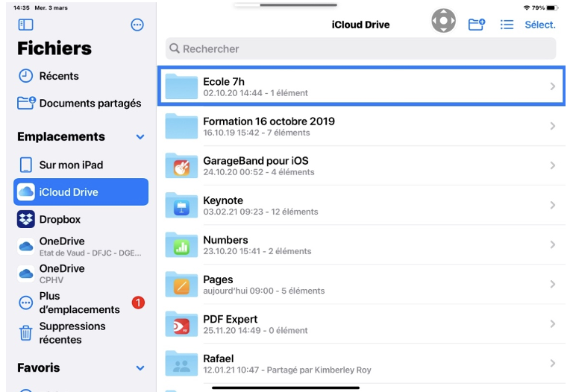Click the OneDrive CPHV cloud icon
This screenshot has width=573, height=392.
pos(26,274)
